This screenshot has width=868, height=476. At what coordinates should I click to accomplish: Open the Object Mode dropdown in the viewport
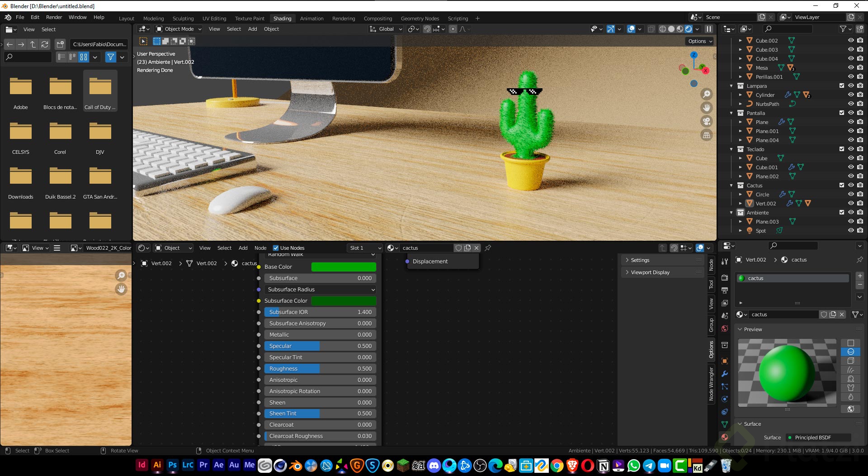[179, 29]
